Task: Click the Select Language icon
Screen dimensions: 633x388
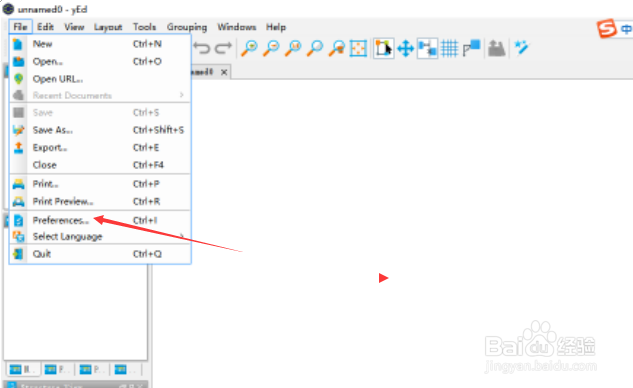Action: click(18, 237)
